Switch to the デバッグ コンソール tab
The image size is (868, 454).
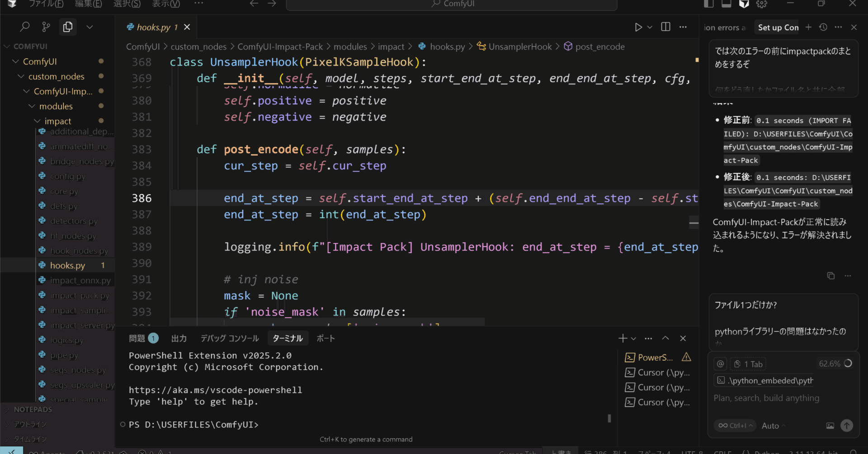[x=229, y=338]
